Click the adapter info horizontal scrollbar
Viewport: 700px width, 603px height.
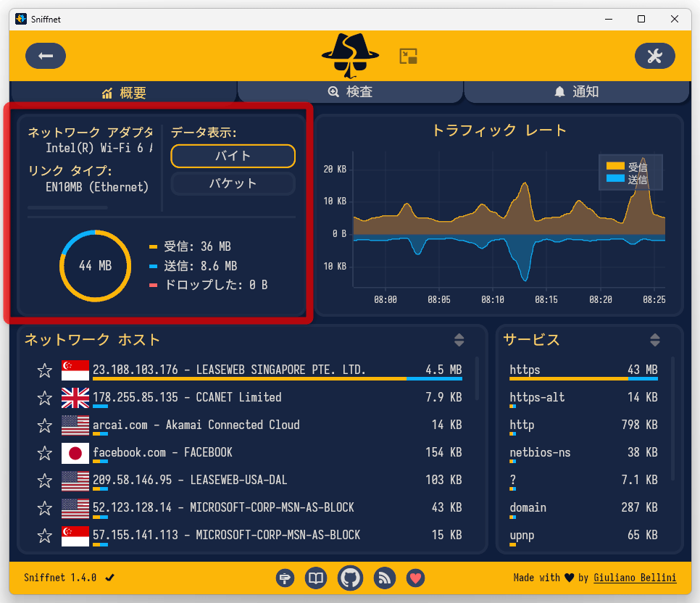pos(67,208)
